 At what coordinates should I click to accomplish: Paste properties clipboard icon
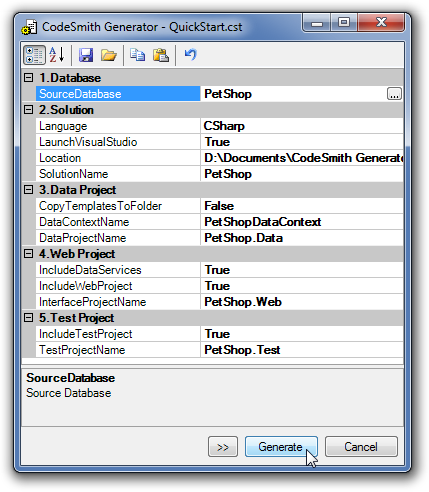coord(161,55)
